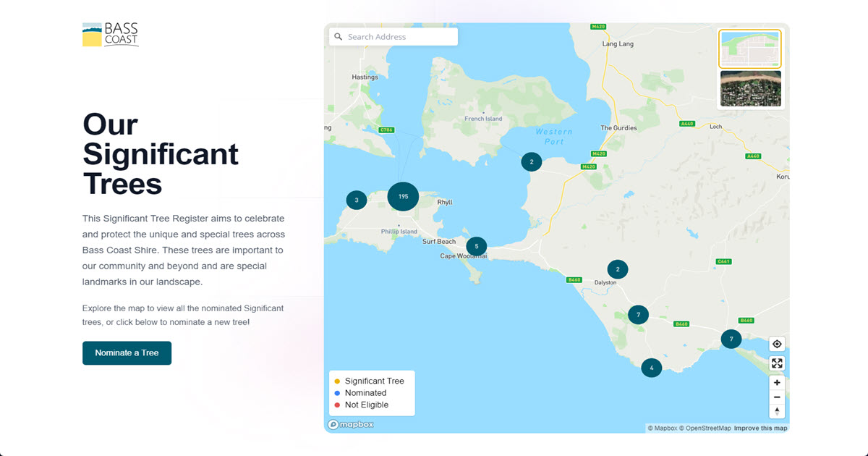Click the magnifier icon in the search bar

click(339, 36)
